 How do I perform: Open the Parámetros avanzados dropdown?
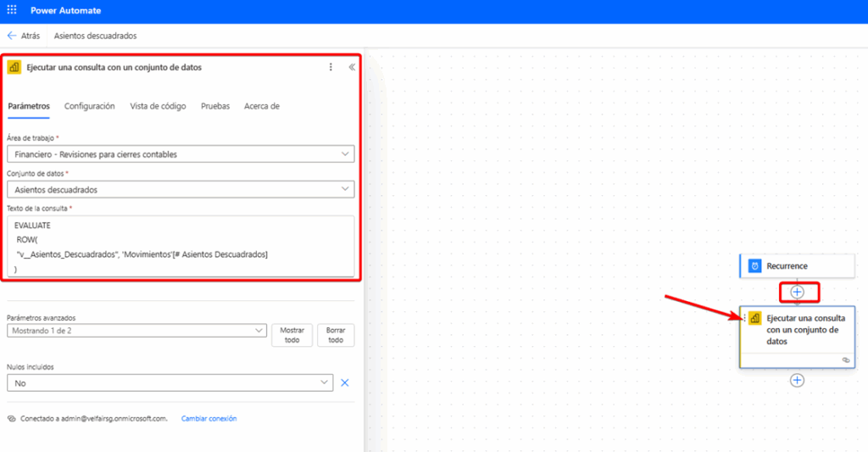click(259, 331)
